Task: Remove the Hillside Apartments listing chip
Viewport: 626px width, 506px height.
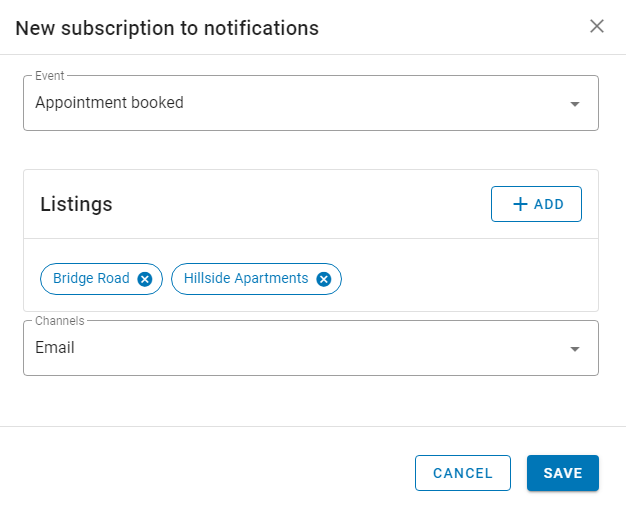Action: pos(323,279)
